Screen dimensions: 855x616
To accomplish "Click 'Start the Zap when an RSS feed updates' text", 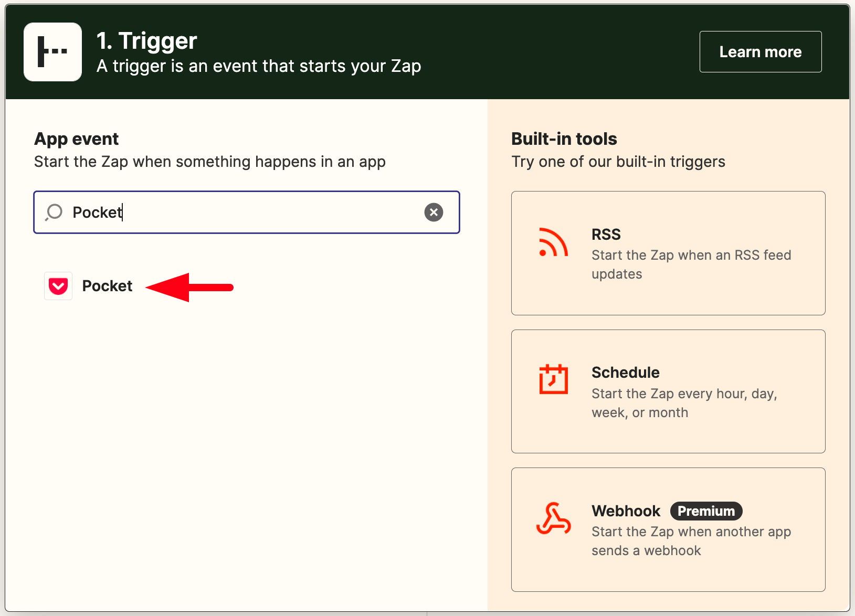I will tap(691, 264).
